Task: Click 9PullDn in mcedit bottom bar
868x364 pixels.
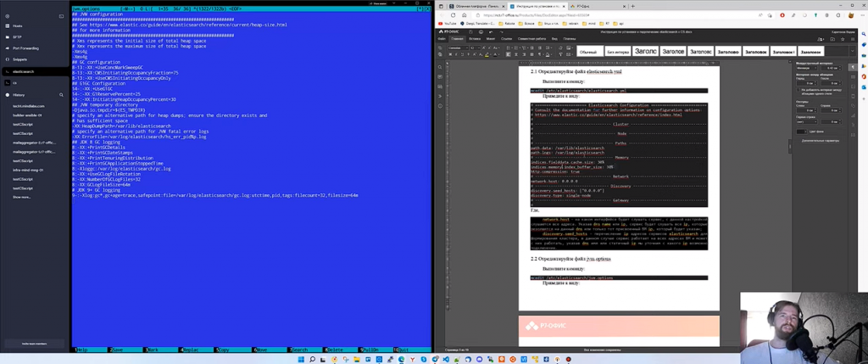Action: click(370, 350)
